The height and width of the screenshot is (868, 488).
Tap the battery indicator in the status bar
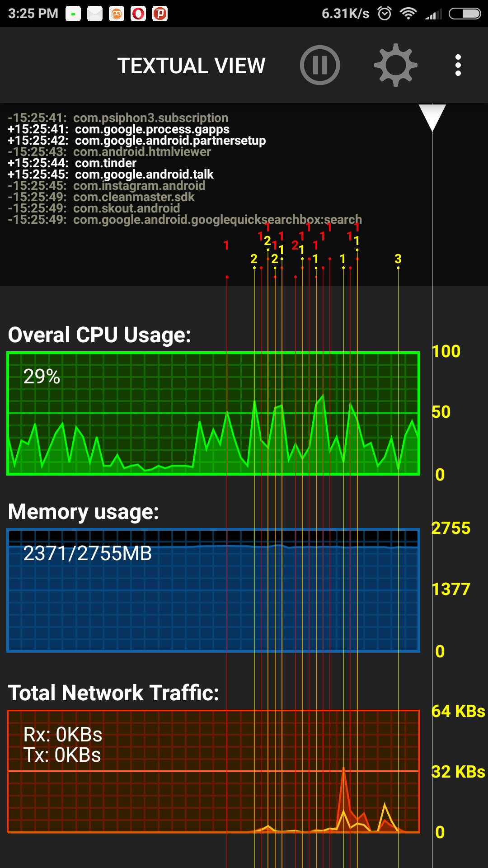pos(464,14)
